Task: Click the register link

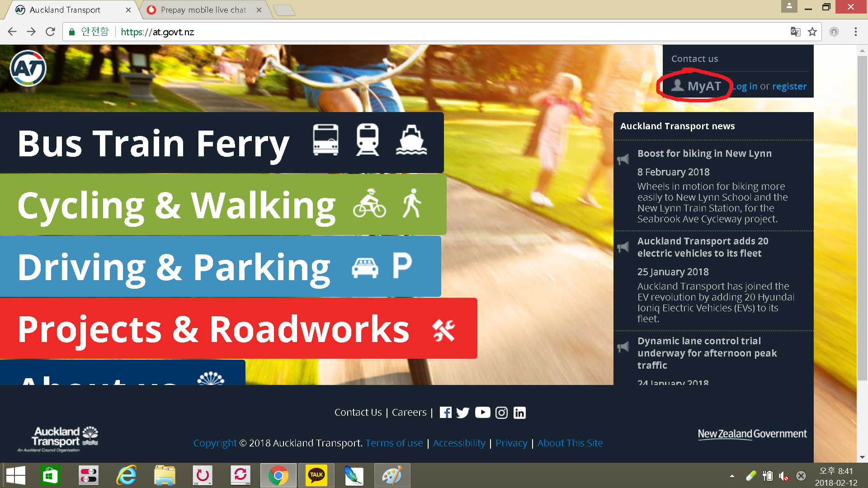Action: click(x=789, y=86)
